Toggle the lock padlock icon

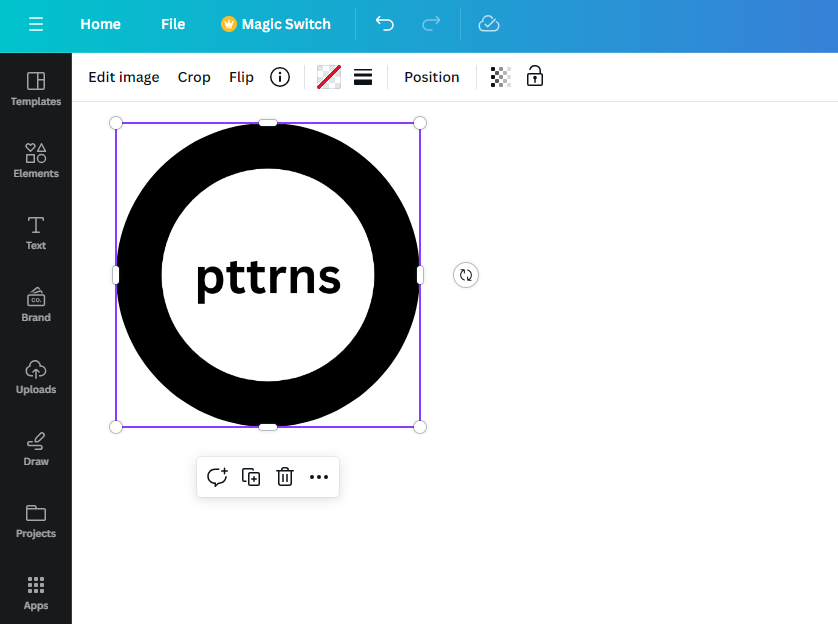(535, 76)
